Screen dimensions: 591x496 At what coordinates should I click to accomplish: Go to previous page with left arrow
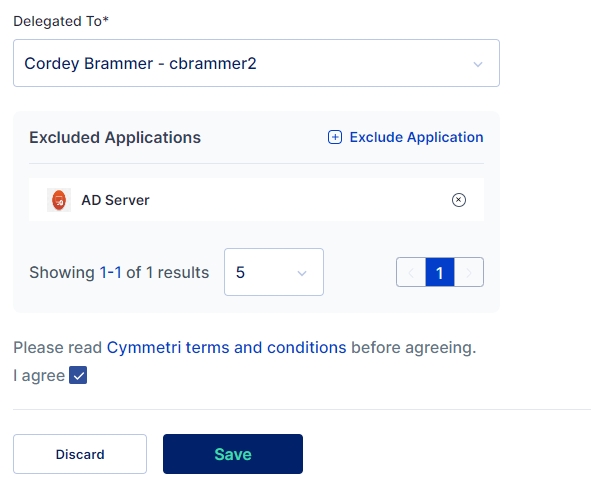pos(411,272)
